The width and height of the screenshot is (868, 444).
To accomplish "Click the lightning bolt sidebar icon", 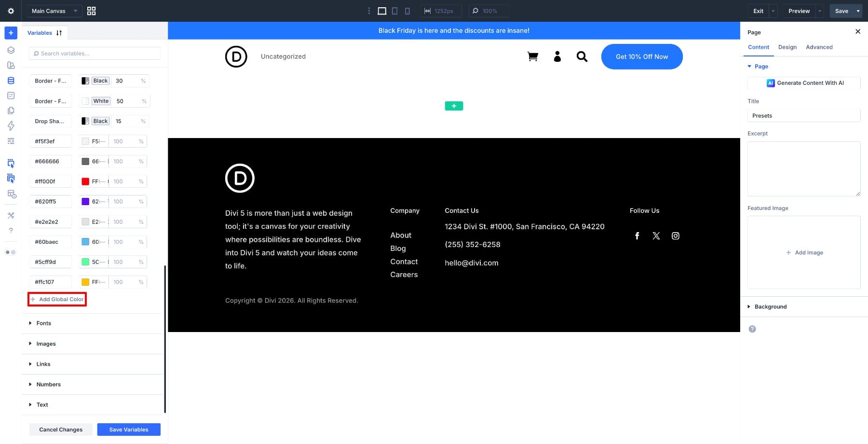I will pyautogui.click(x=11, y=125).
